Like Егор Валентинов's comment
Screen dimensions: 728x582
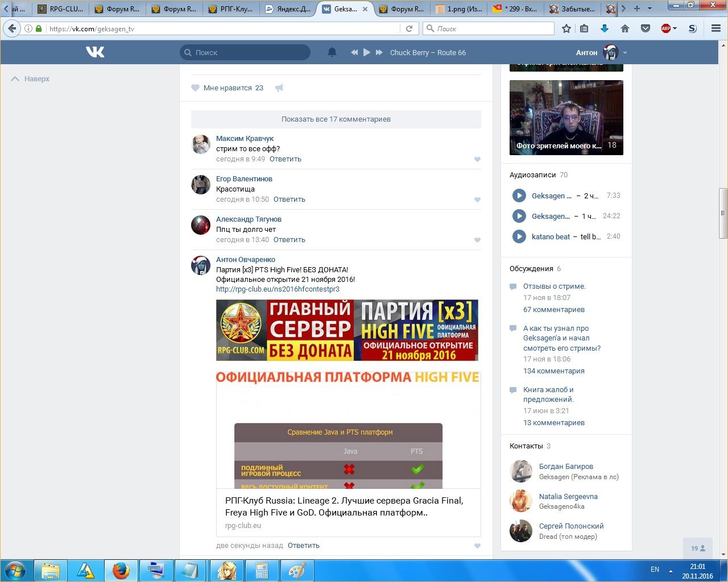(477, 200)
